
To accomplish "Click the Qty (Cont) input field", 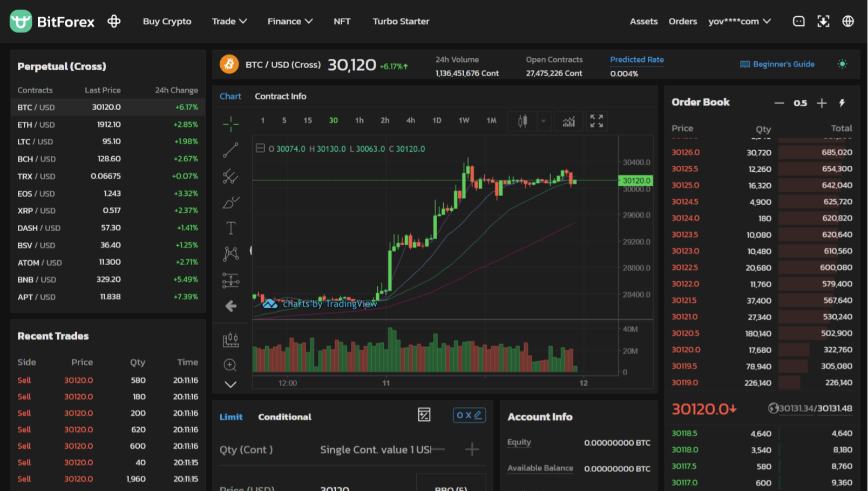I will (352, 449).
